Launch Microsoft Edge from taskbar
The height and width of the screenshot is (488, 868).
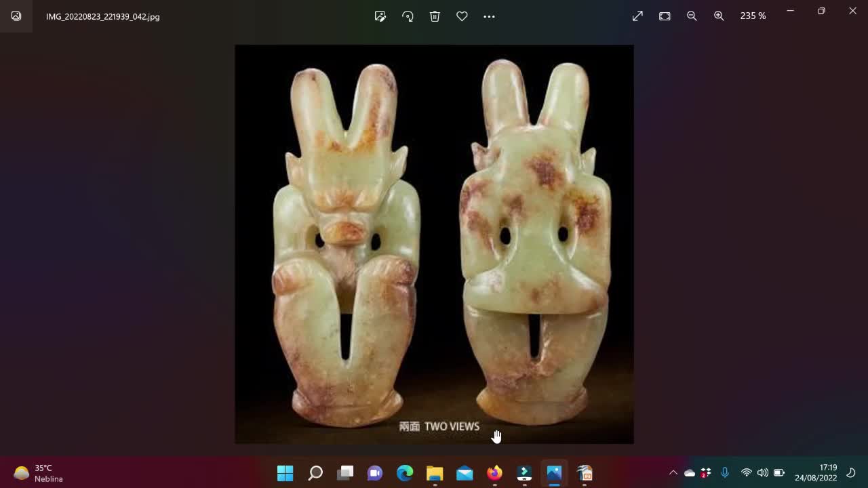point(405,472)
